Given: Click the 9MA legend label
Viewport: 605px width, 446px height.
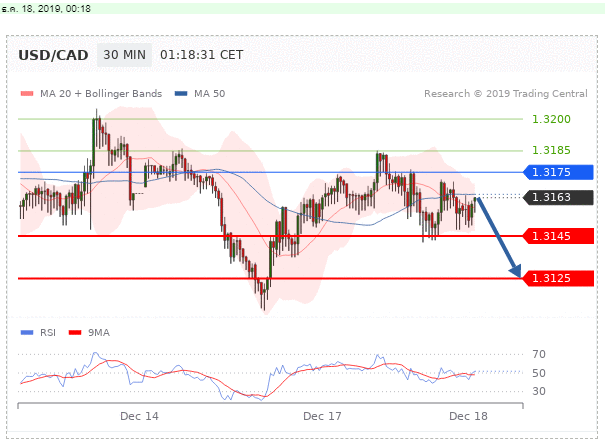Looking at the screenshot, I should [99, 333].
